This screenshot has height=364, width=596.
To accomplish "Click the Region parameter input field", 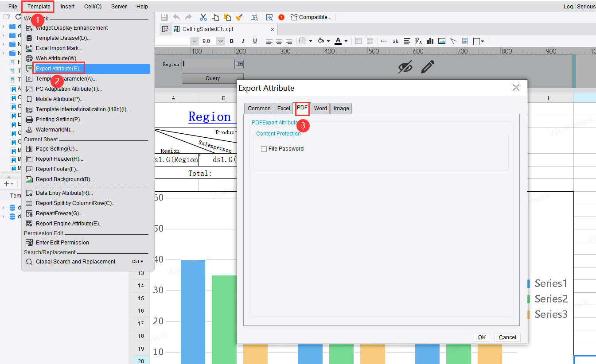I will [208, 64].
